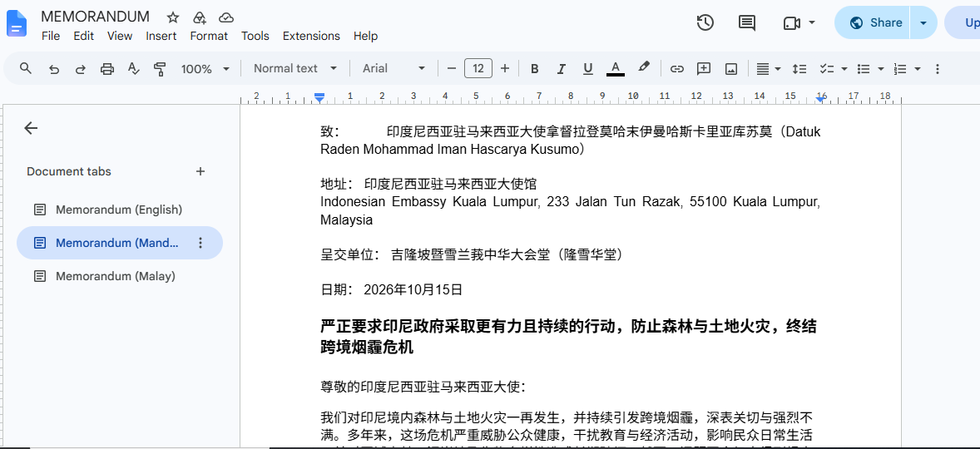
Task: Star the MEMORANDUM document
Action: tap(173, 17)
